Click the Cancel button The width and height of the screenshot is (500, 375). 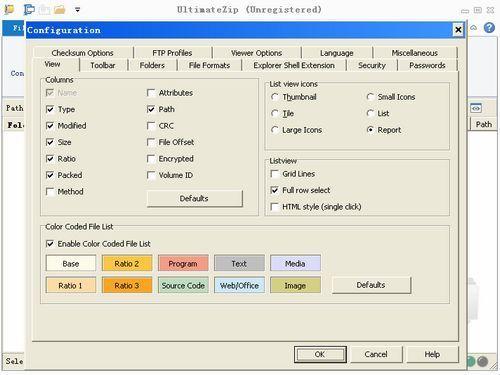[376, 354]
